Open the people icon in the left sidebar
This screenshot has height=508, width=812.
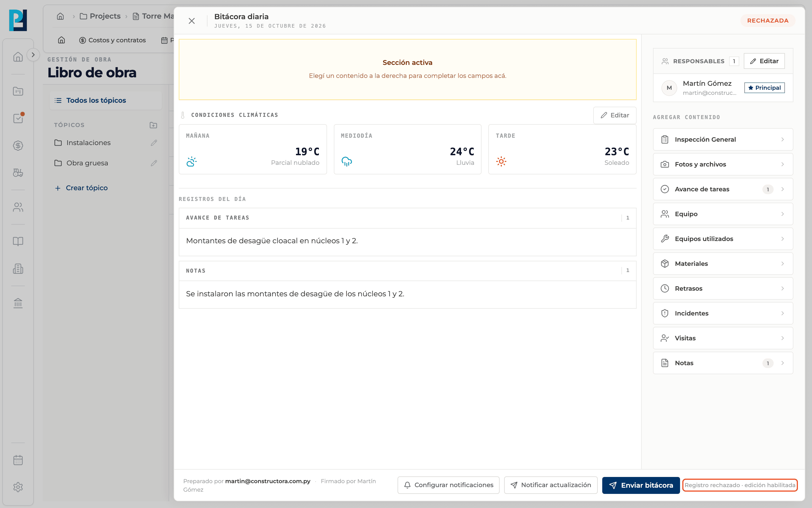[x=18, y=207]
